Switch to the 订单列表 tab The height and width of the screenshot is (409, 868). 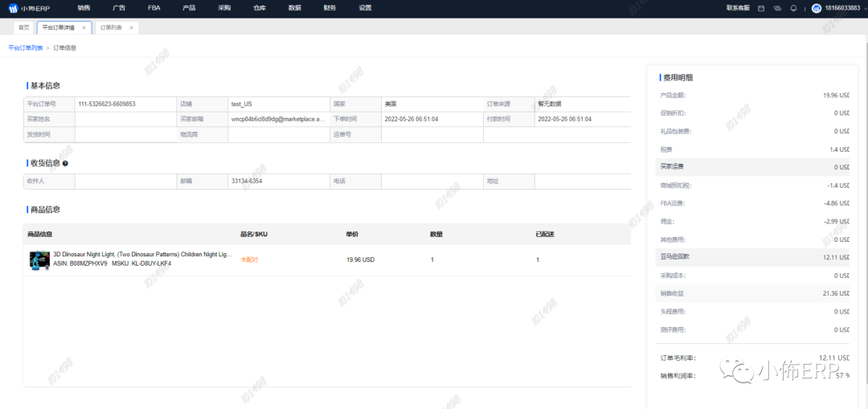(x=111, y=27)
